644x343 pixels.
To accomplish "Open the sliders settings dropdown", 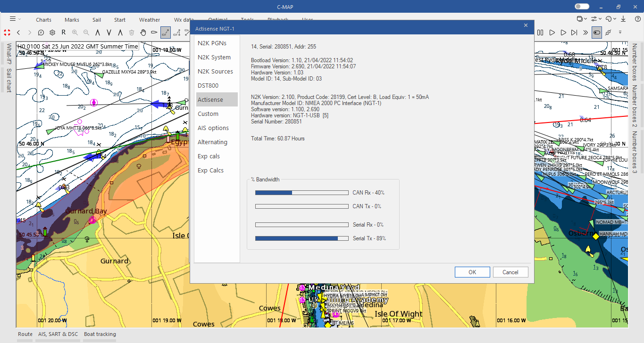I will (x=596, y=19).
